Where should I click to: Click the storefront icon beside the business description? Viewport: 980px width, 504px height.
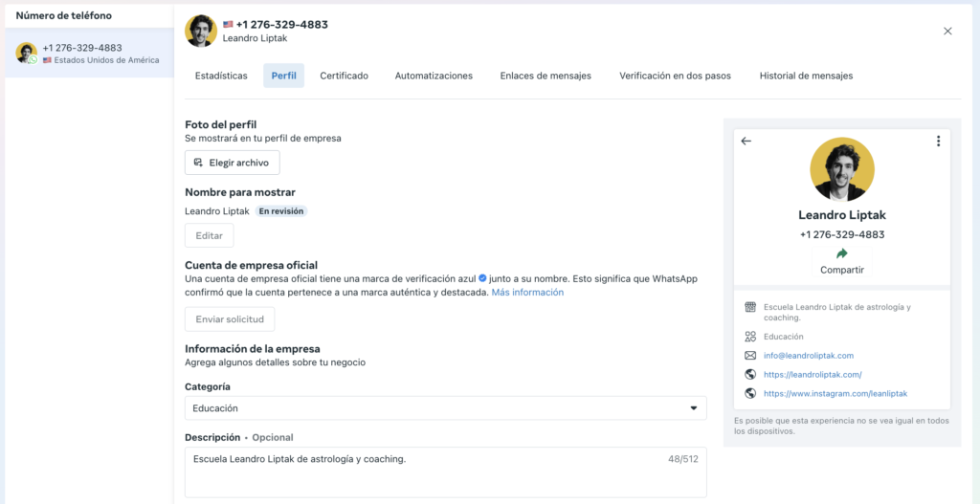pyautogui.click(x=750, y=307)
